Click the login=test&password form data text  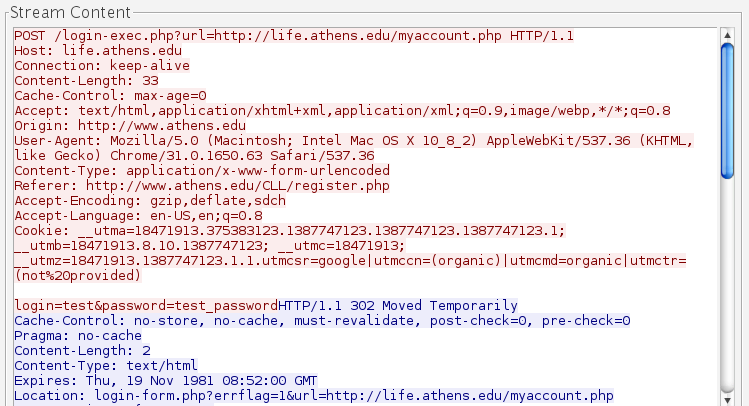tap(145, 305)
